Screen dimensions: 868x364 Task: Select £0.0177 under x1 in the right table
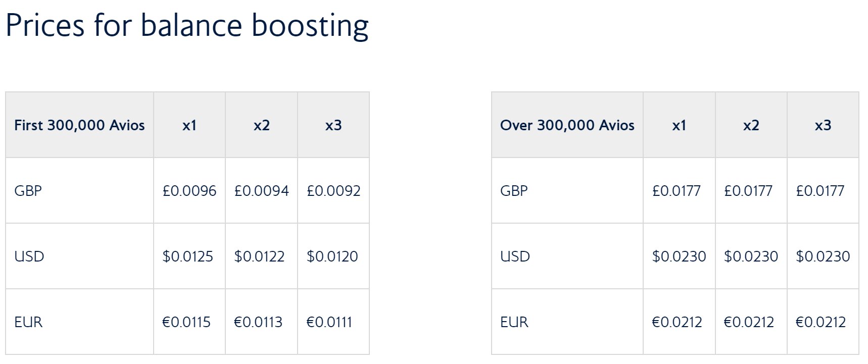click(677, 191)
